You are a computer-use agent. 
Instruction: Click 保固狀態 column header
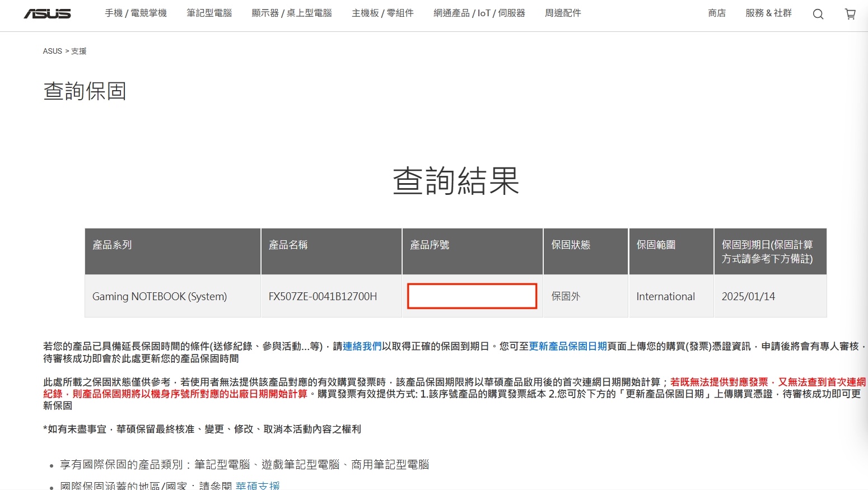[586, 251]
